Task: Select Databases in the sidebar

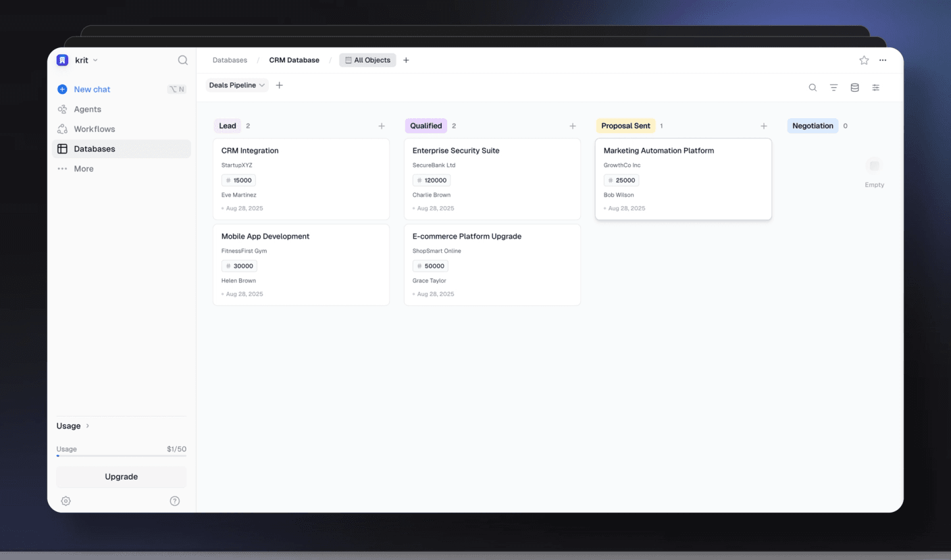Action: coord(122,149)
